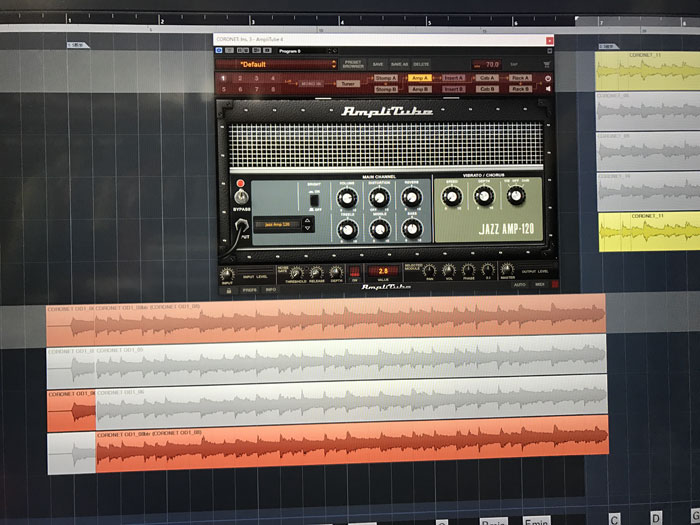The width and height of the screenshot is (700, 525).
Task: Select preset slot 8
Action: coord(273,89)
